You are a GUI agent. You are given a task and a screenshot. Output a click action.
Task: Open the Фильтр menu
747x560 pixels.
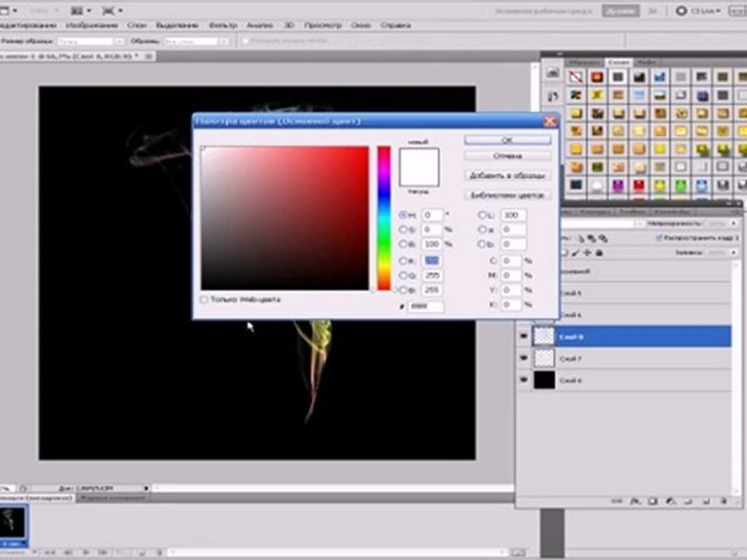[x=223, y=25]
